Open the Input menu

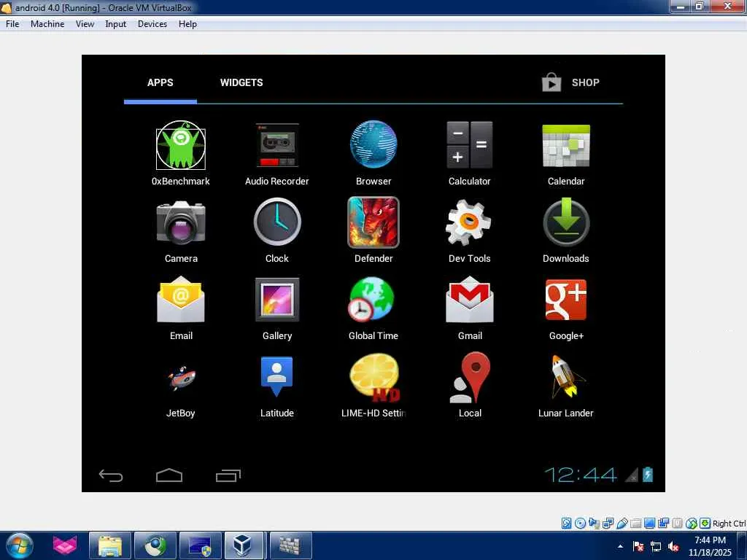click(x=115, y=24)
